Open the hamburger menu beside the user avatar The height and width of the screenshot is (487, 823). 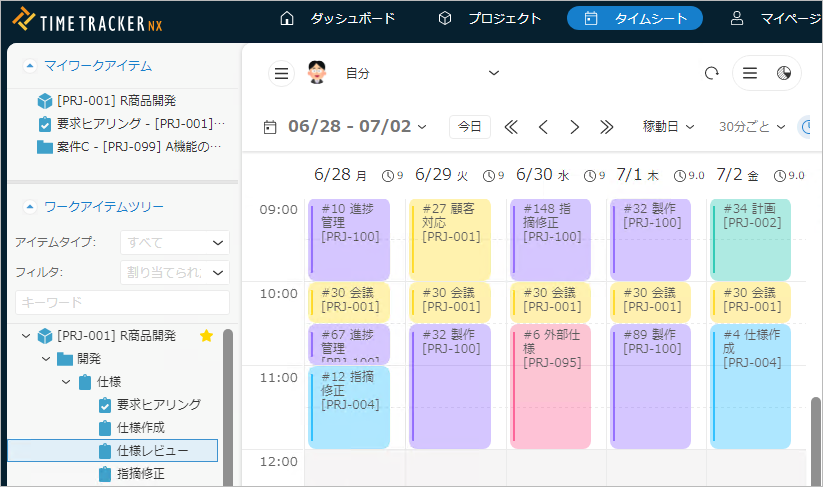(282, 73)
